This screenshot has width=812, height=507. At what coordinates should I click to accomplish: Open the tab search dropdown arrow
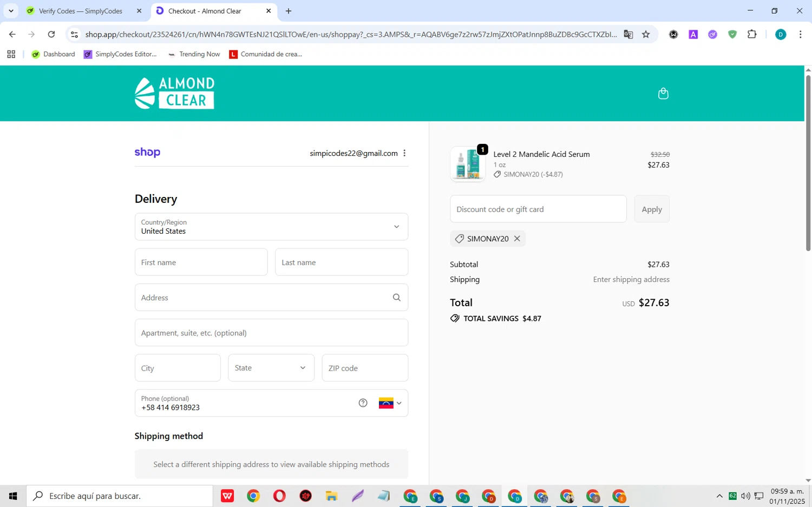[x=11, y=11]
